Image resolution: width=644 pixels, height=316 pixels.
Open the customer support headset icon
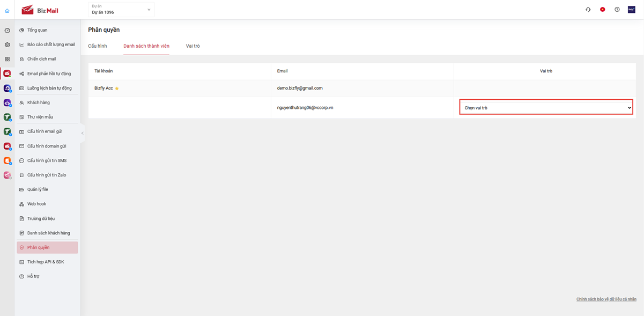(588, 10)
